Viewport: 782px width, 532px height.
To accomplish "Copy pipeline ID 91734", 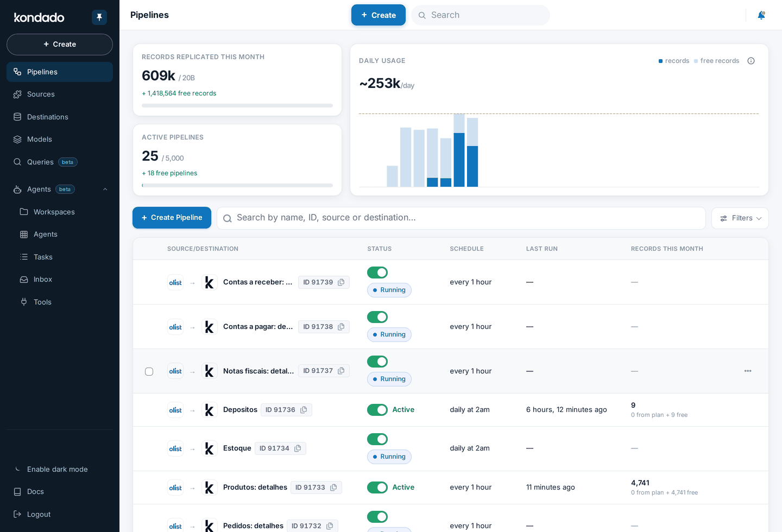I will 298,448.
